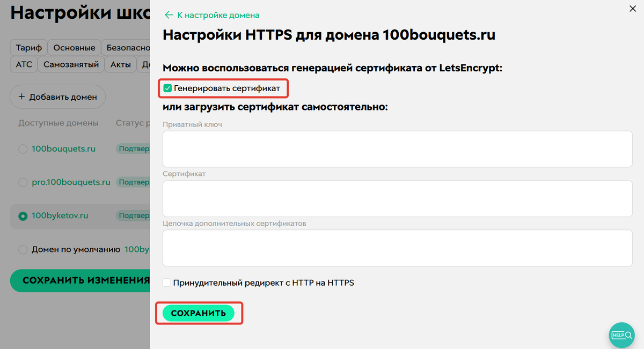Screen dimensions: 644x349
Task: Enable 'Принудительный редирект с HTTP на HTTPS' checkbox
Action: click(x=167, y=283)
